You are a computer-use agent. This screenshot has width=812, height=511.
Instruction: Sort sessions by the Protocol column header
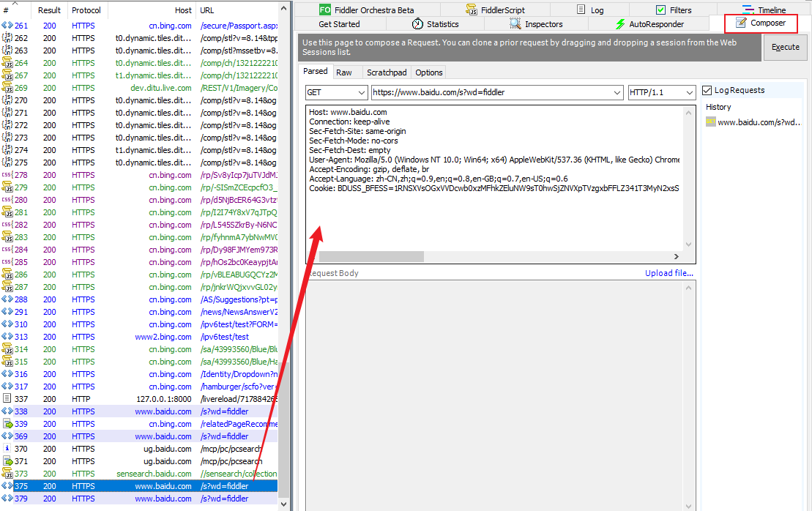click(86, 10)
